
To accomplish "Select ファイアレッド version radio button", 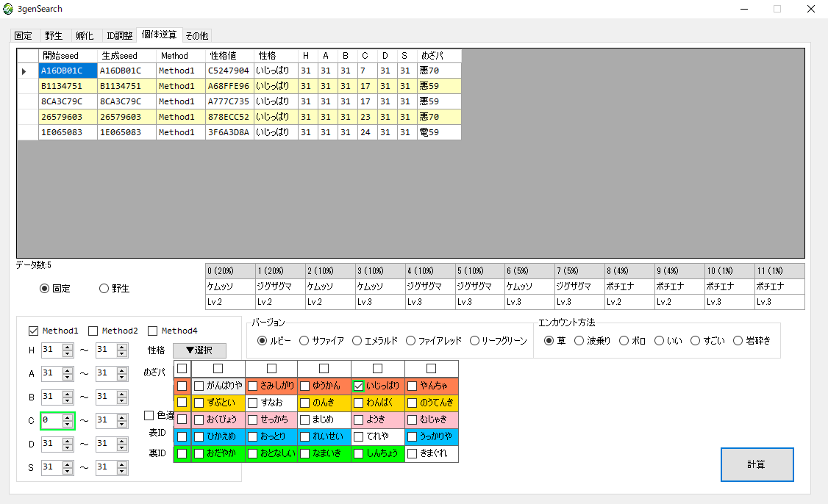I will 434,341.
